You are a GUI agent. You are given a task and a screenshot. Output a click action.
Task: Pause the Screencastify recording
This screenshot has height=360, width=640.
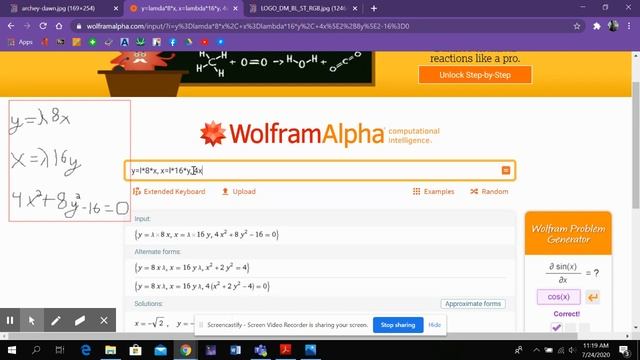pos(10,320)
